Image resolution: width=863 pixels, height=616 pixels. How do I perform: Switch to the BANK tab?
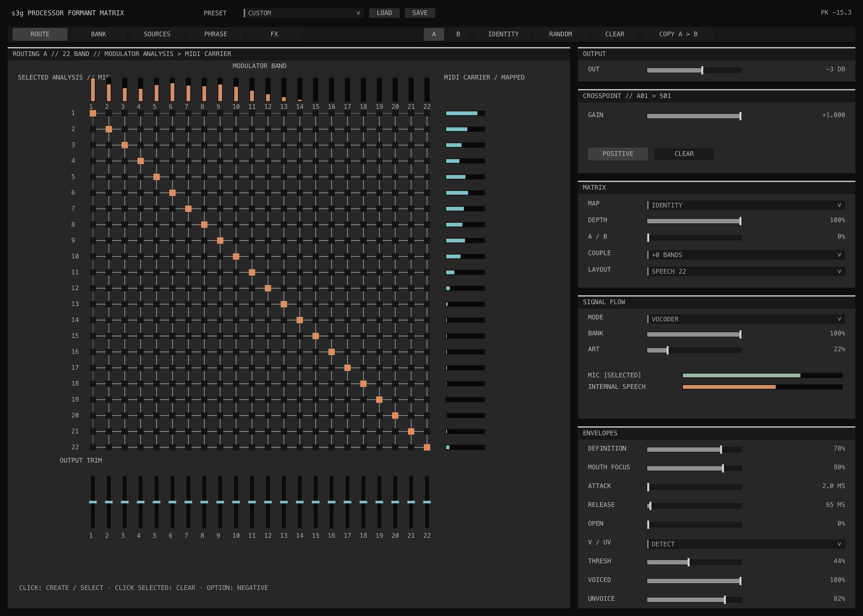[x=99, y=34]
